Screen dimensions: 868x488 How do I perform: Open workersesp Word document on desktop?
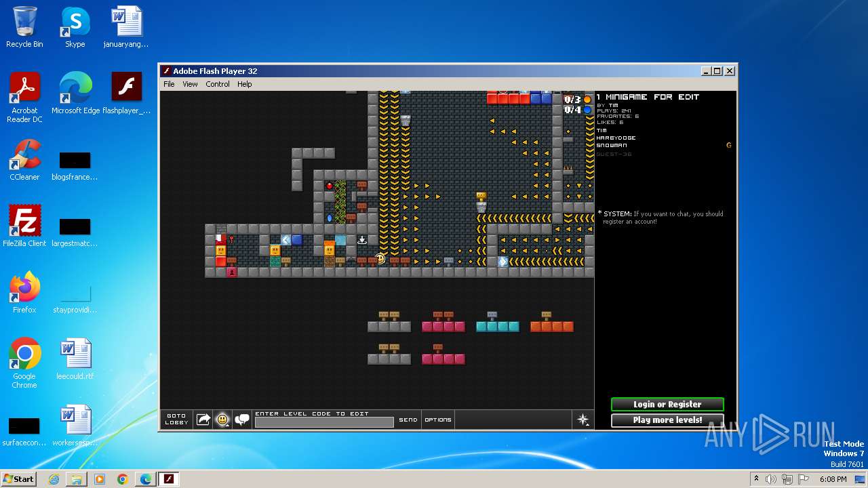tap(75, 426)
